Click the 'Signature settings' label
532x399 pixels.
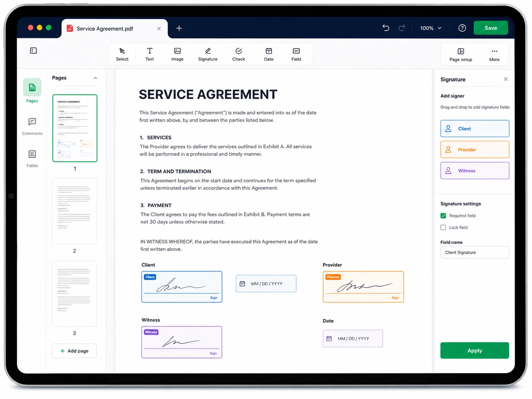click(x=461, y=204)
